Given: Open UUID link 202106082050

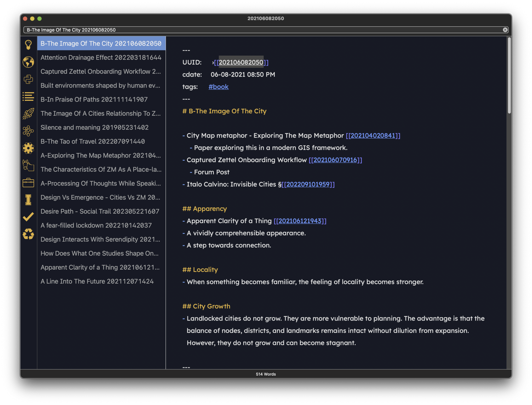Looking at the screenshot, I should point(241,62).
